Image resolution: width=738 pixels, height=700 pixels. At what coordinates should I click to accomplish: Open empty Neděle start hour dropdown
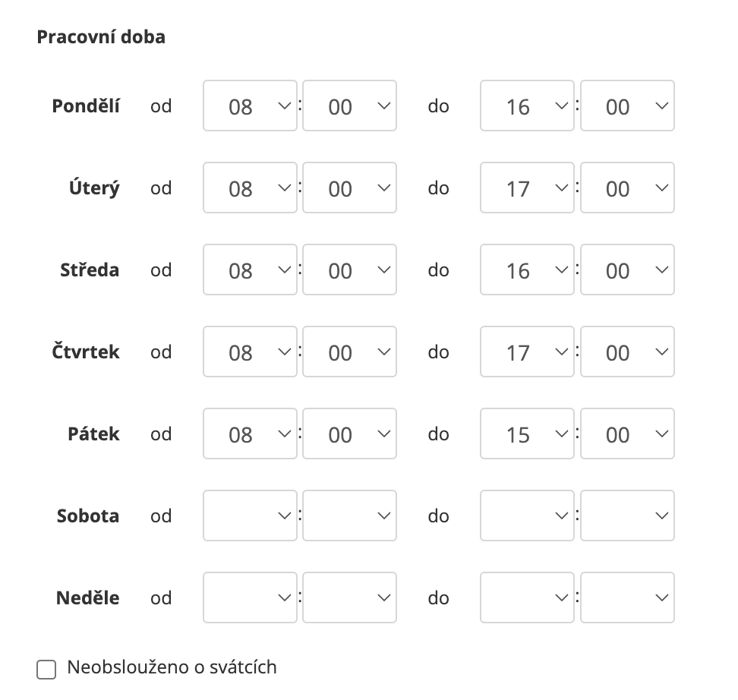pos(250,598)
